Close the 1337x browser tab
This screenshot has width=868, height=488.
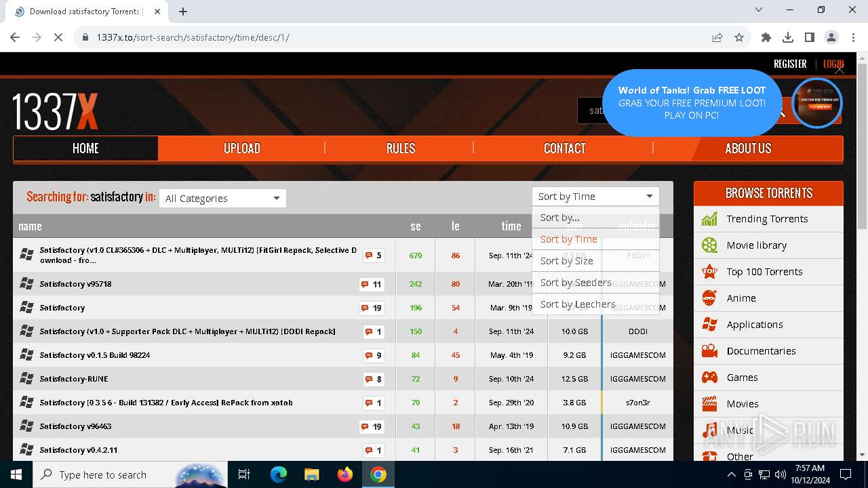[158, 12]
